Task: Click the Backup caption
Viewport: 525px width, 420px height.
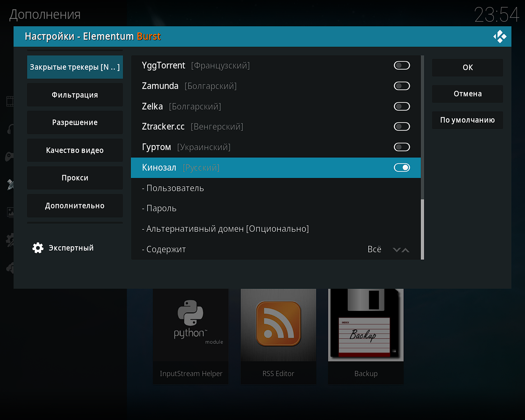Action: 366,374
